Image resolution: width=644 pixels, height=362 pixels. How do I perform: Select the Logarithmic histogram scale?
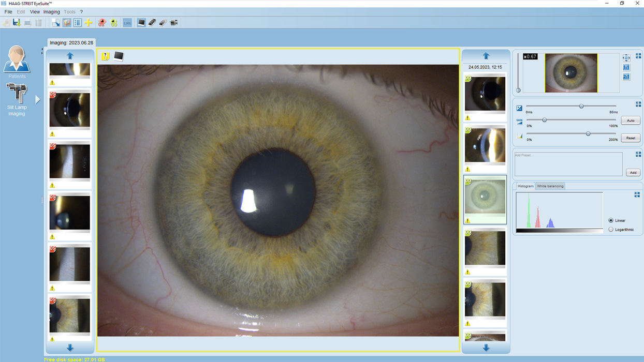pyautogui.click(x=611, y=229)
